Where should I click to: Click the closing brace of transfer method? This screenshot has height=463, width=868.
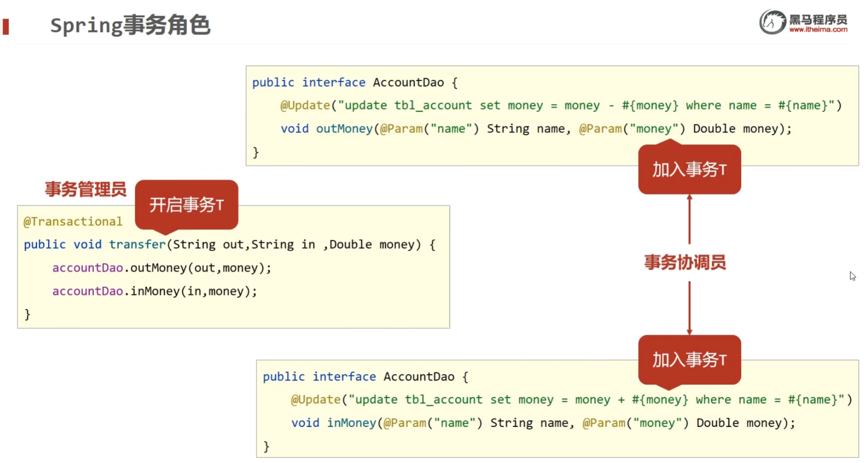tap(27, 314)
